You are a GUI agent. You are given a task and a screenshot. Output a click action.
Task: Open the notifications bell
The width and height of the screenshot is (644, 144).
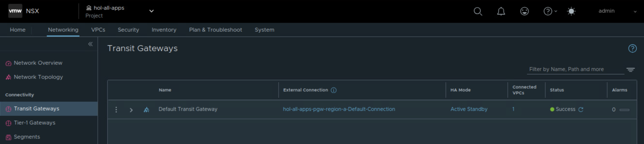[x=501, y=11]
